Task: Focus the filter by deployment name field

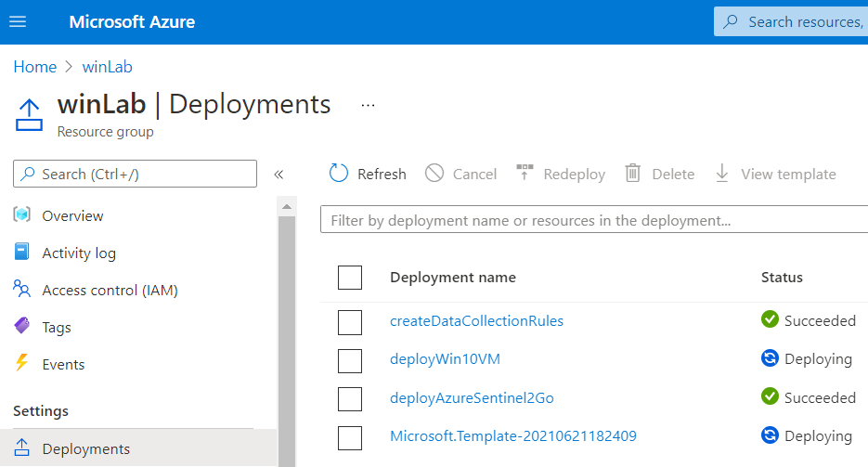Action: point(594,220)
